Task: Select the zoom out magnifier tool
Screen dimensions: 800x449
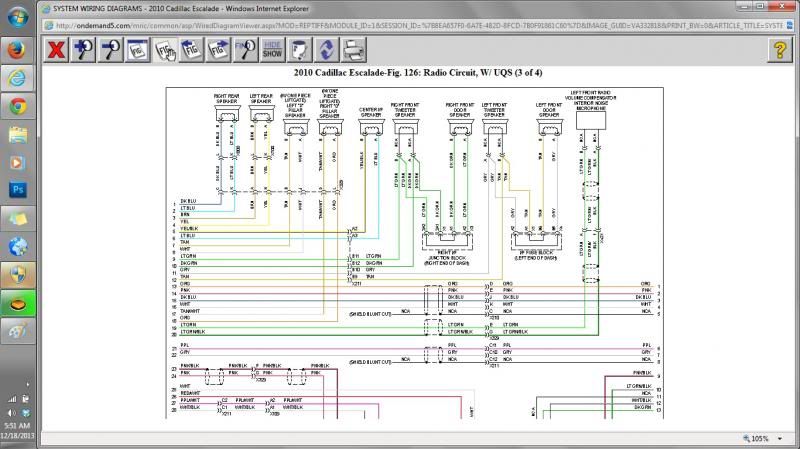Action: [110, 50]
